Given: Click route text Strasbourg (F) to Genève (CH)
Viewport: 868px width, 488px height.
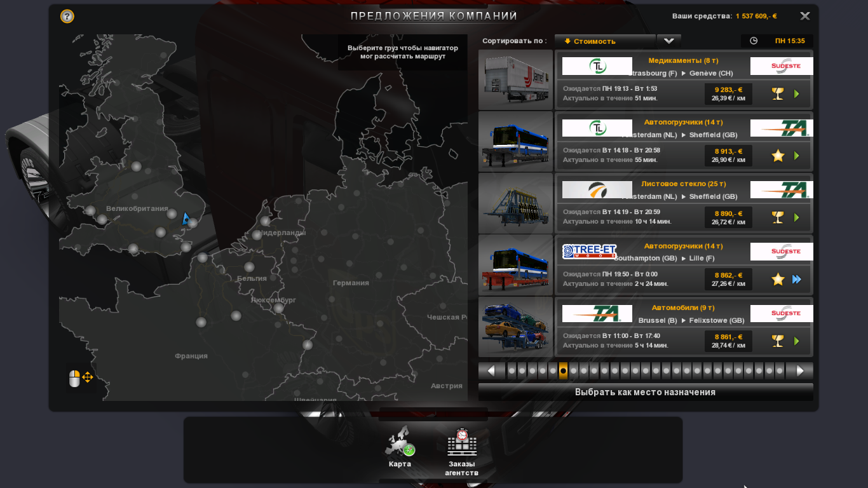Looking at the screenshot, I should (x=681, y=73).
